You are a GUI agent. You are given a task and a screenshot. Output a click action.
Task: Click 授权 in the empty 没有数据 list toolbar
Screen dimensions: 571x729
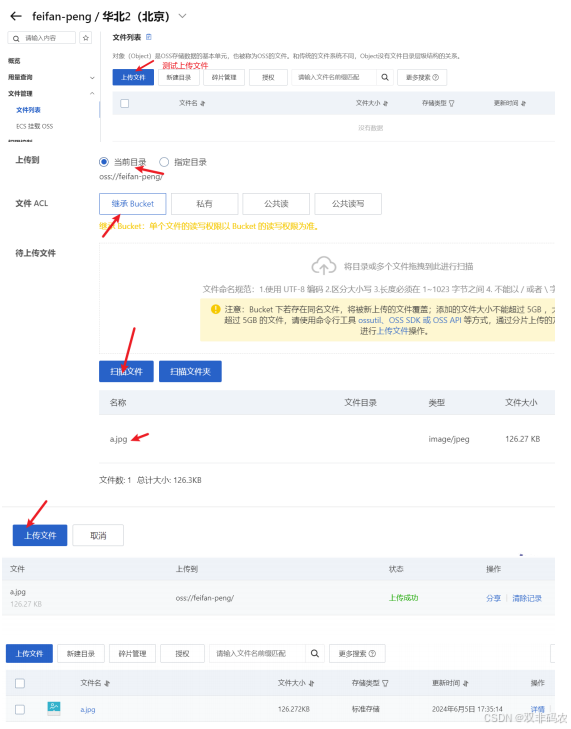268,77
